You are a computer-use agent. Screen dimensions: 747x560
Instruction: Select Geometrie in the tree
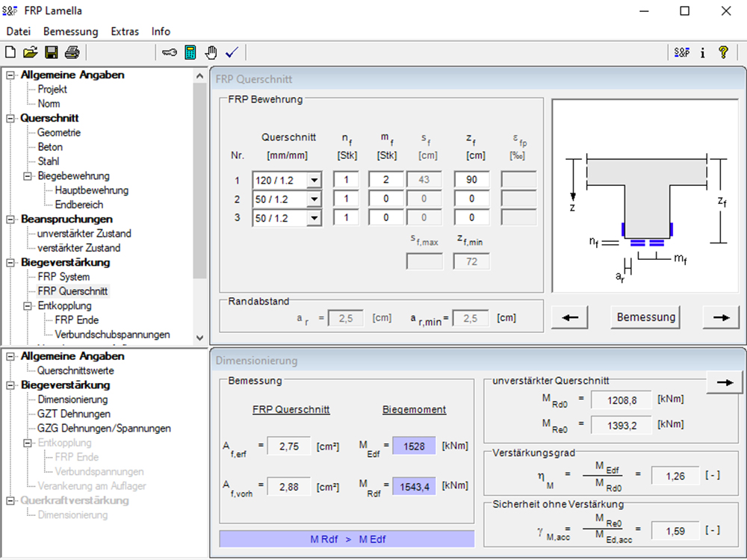(59, 133)
